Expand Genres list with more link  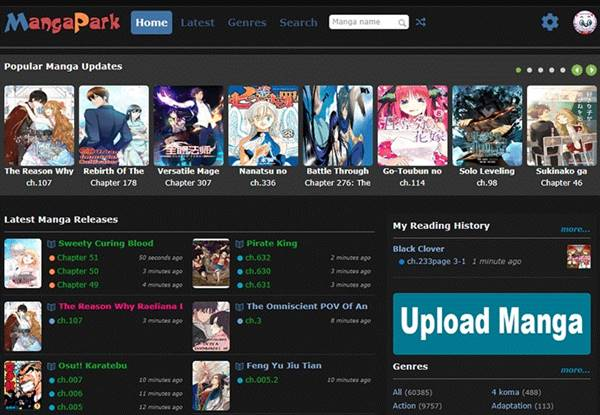[x=575, y=370]
